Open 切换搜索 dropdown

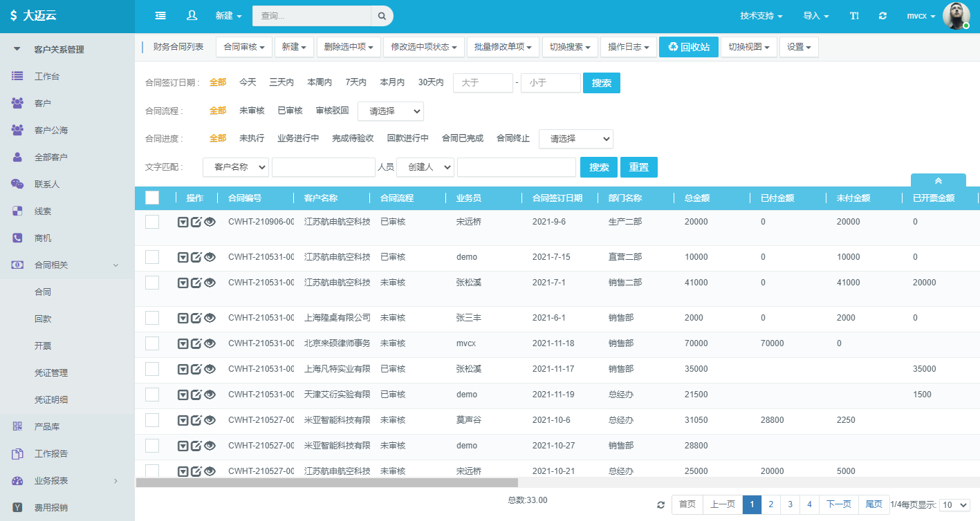(x=570, y=47)
